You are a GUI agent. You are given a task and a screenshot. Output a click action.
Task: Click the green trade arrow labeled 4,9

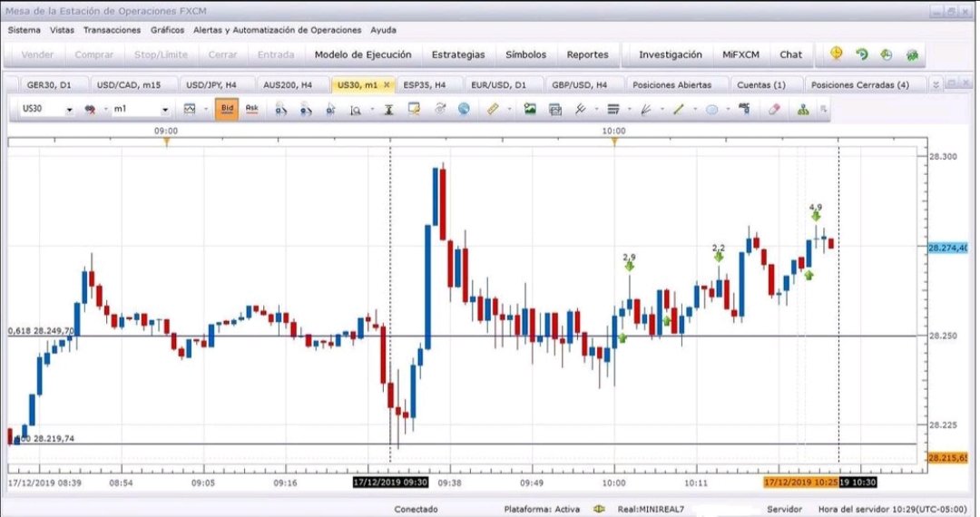coord(816,216)
